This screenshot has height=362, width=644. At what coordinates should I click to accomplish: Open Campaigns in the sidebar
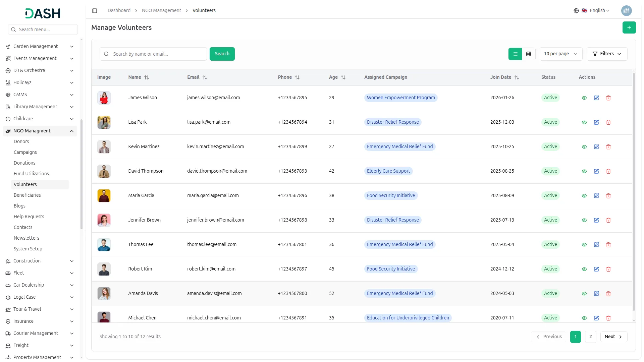[x=25, y=152]
